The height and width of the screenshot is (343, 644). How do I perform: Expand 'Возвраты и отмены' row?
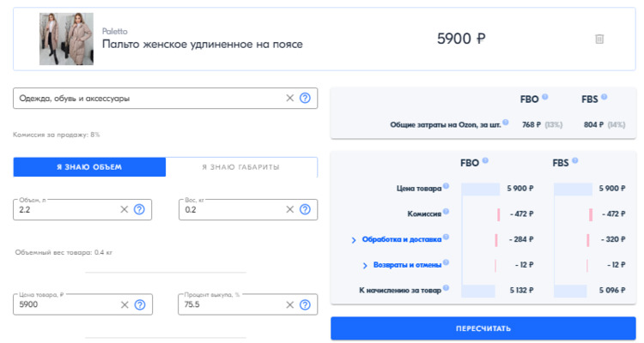pyautogui.click(x=403, y=265)
